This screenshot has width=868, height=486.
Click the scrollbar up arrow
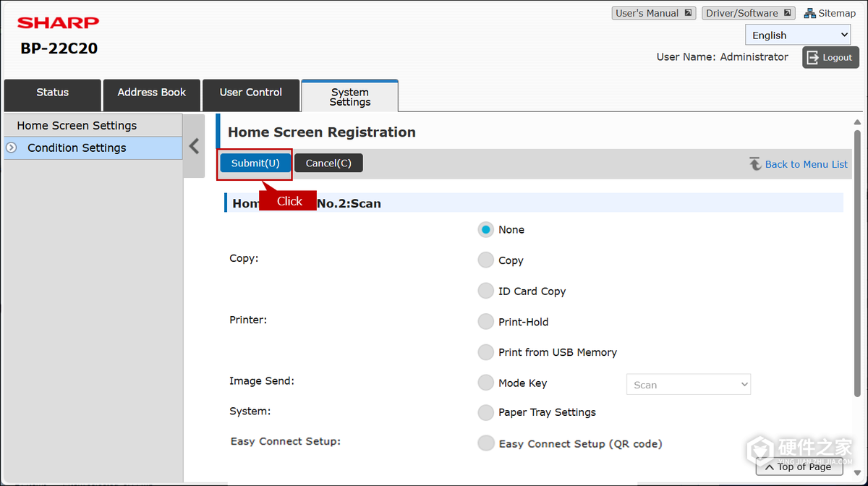pyautogui.click(x=858, y=122)
